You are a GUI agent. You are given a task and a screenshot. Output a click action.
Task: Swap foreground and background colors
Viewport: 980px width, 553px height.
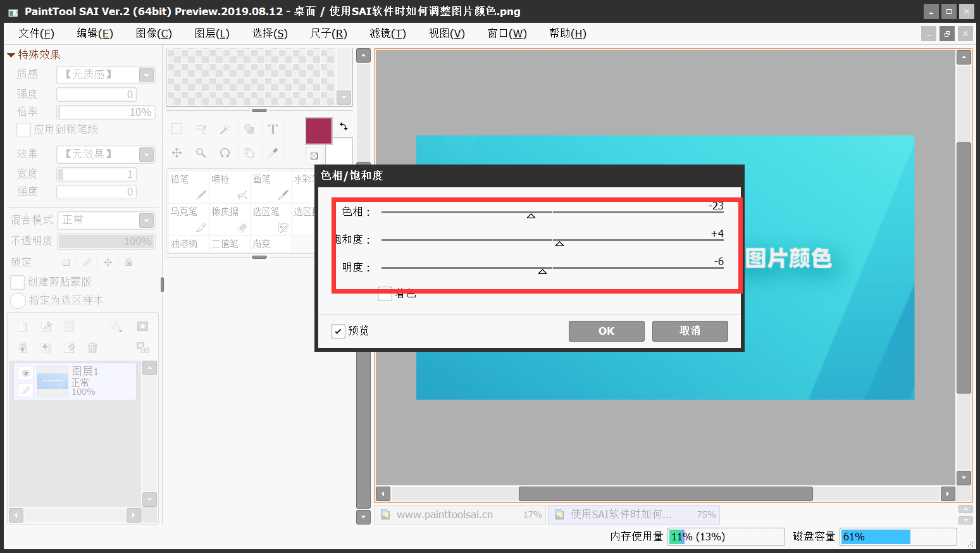(x=344, y=127)
